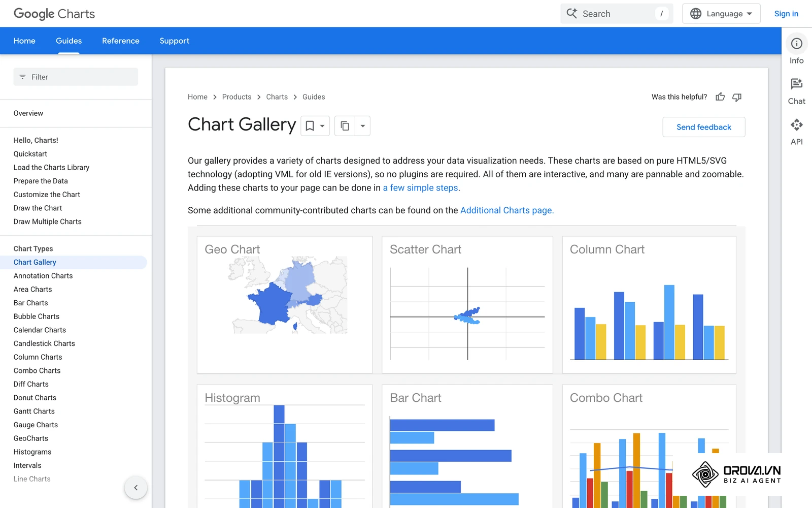This screenshot has width=812, height=508.
Task: Open the Additional Charts page link
Action: (507, 210)
